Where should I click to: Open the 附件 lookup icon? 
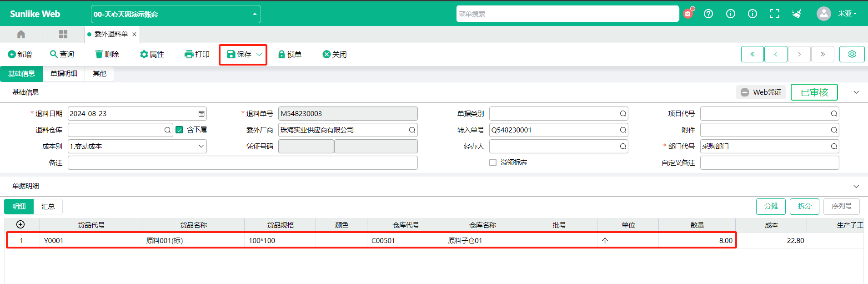tap(834, 130)
